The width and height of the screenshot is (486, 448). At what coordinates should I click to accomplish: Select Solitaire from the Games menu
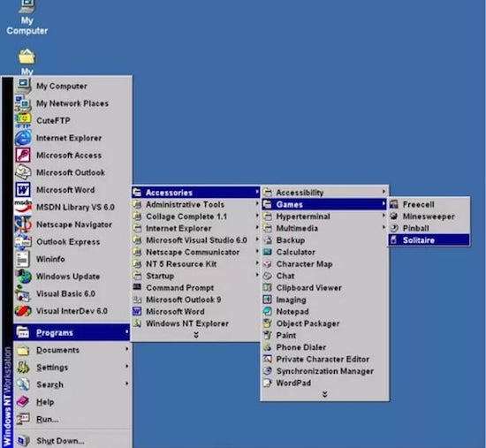[429, 240]
